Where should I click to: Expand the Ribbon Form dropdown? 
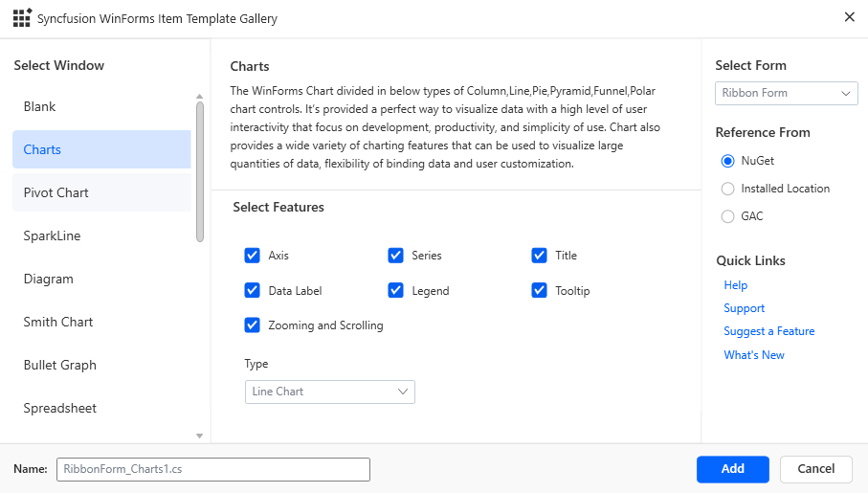coord(787,93)
